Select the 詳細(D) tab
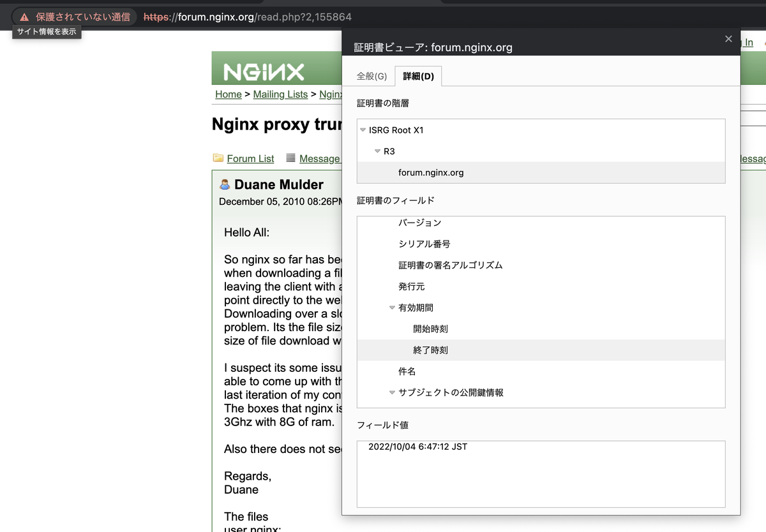 (x=418, y=76)
